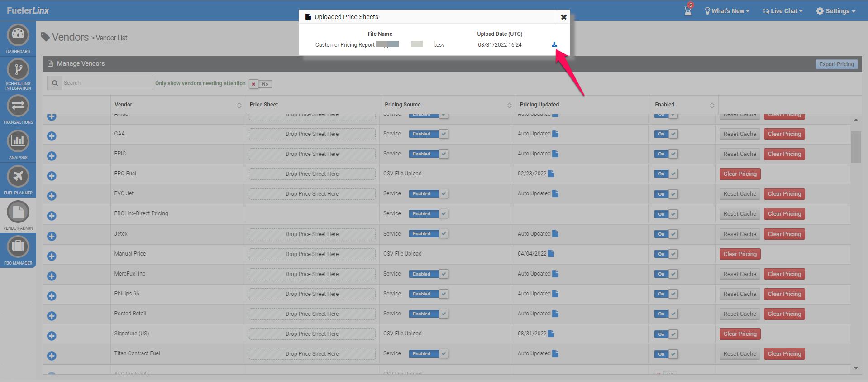Screen dimensions: 868x382
Task: View price sheet document for EPO-Fuel
Action: [551, 174]
